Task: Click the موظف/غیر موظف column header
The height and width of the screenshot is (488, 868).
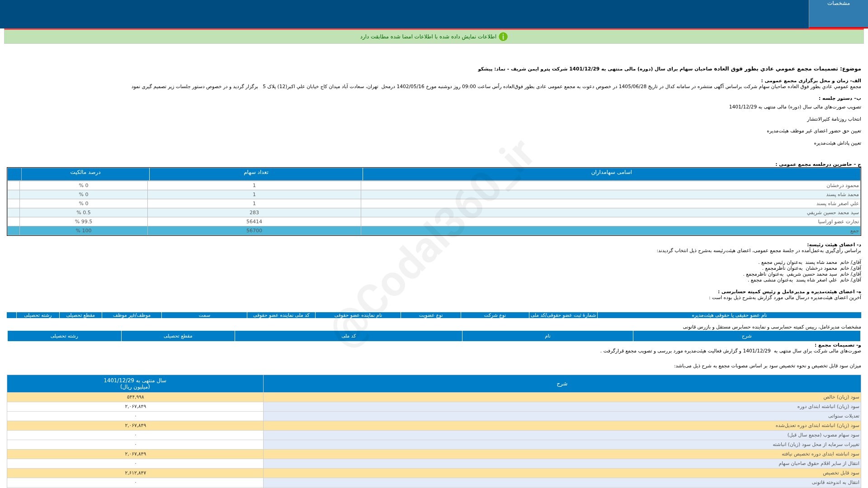Action: click(132, 315)
